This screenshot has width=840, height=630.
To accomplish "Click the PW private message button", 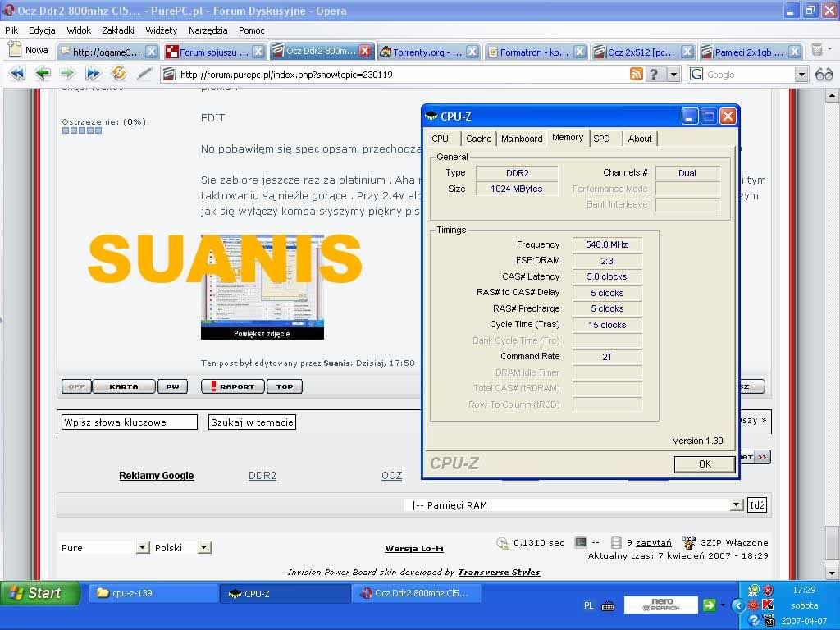I will 172,386.
